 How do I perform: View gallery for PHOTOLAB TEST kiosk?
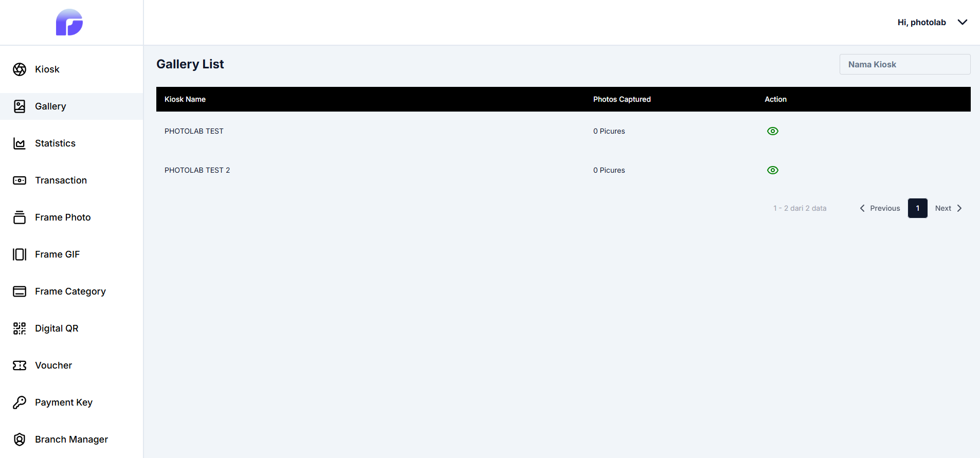(772, 131)
